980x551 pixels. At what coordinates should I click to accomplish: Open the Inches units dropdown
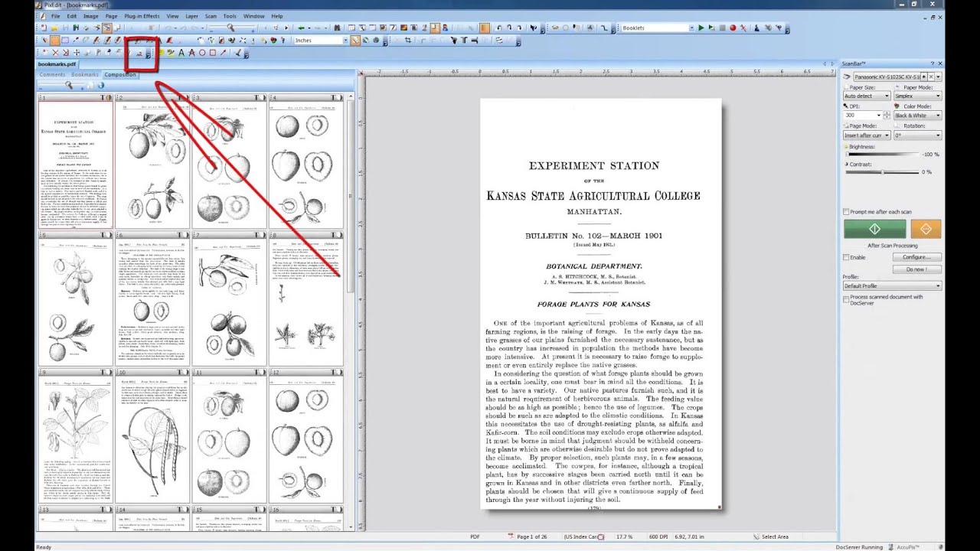pyautogui.click(x=322, y=40)
